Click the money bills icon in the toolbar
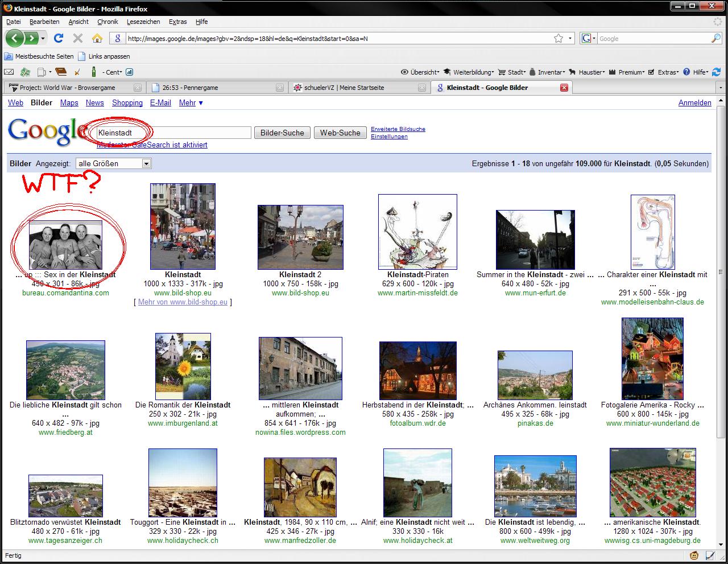 [x=25, y=72]
